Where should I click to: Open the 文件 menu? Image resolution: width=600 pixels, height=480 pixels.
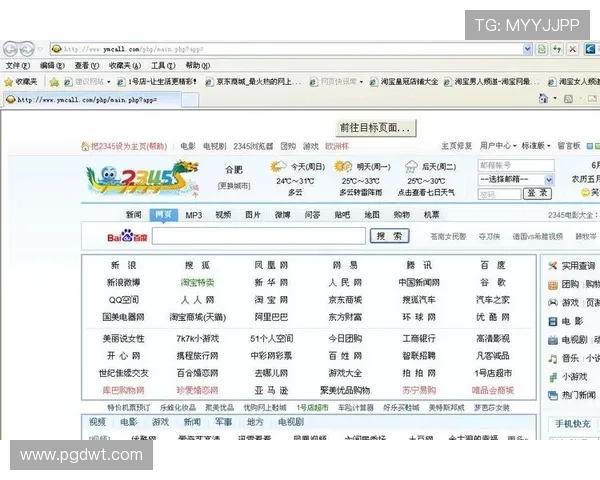click(x=17, y=65)
